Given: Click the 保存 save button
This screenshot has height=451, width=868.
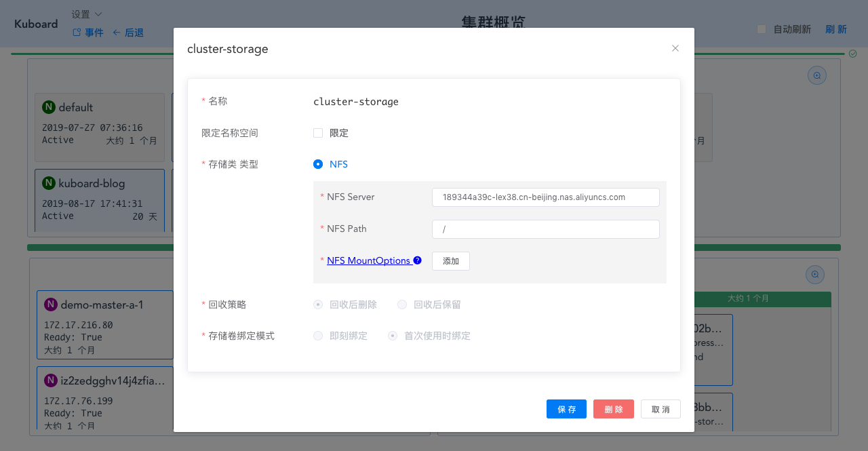Looking at the screenshot, I should pyautogui.click(x=566, y=409).
